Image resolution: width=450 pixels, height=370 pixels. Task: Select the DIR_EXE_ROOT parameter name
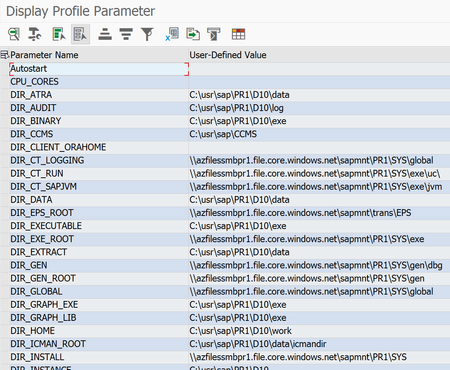[42, 239]
